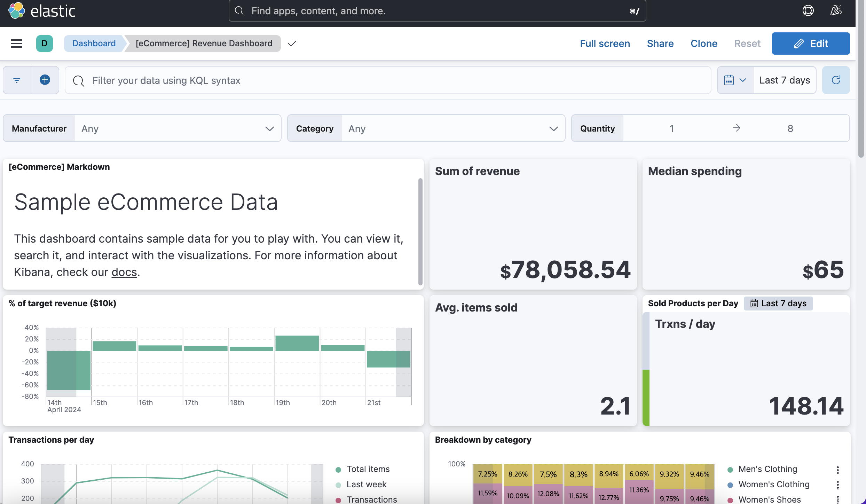
Task: Open the docs link in Markdown
Action: coord(124,272)
